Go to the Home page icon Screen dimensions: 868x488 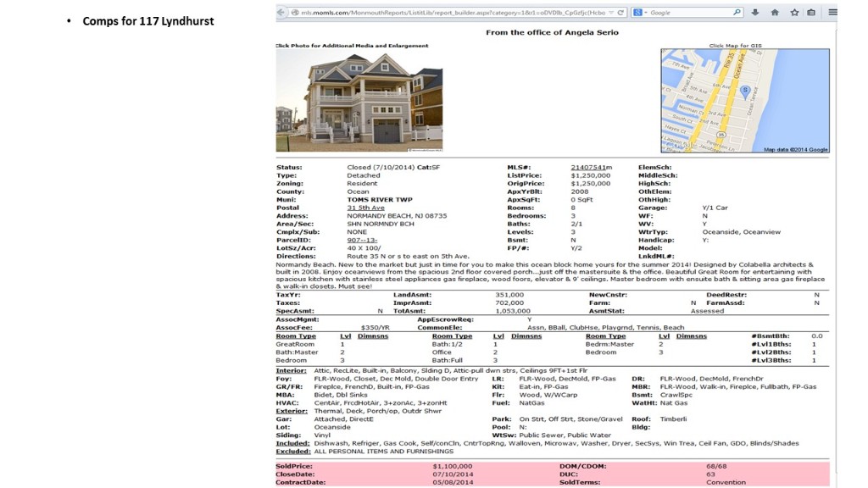tap(775, 13)
